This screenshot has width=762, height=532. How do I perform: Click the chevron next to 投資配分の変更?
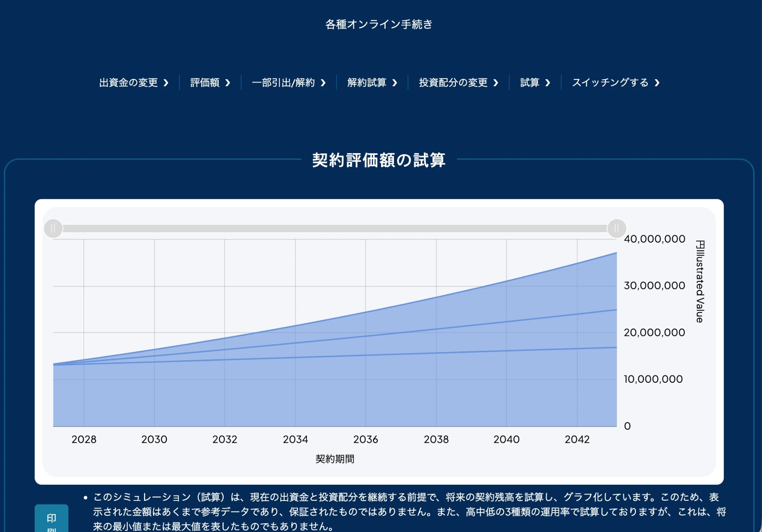pos(496,83)
